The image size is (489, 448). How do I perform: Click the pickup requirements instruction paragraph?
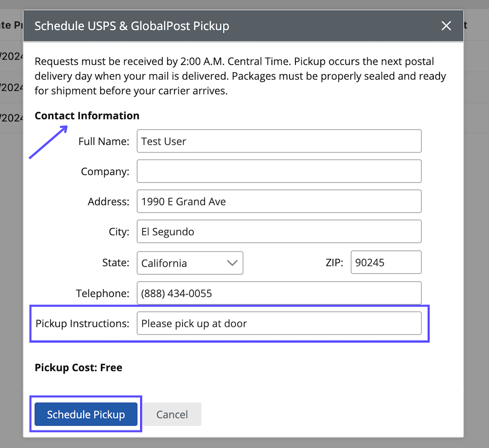[240, 76]
